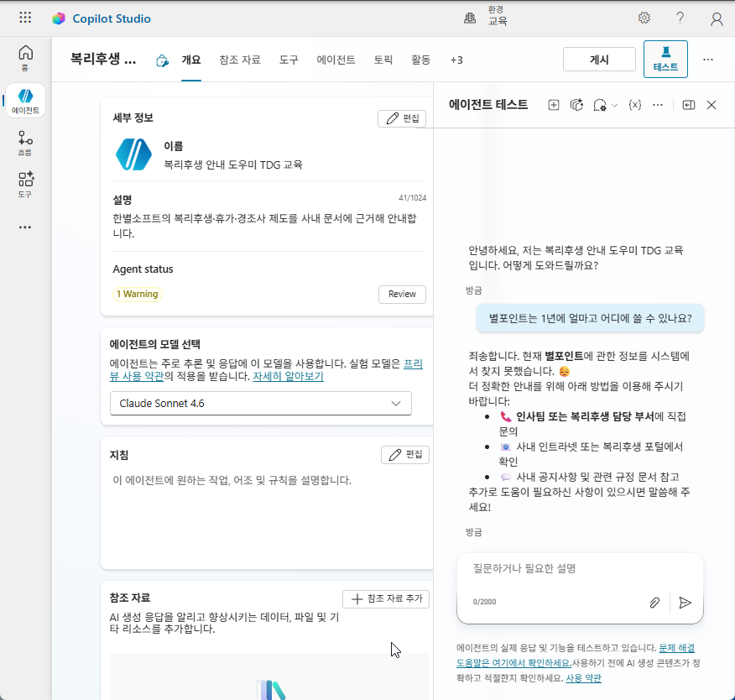Click the conversation tracking icon
Screen dimensions: 735x700
pos(600,105)
